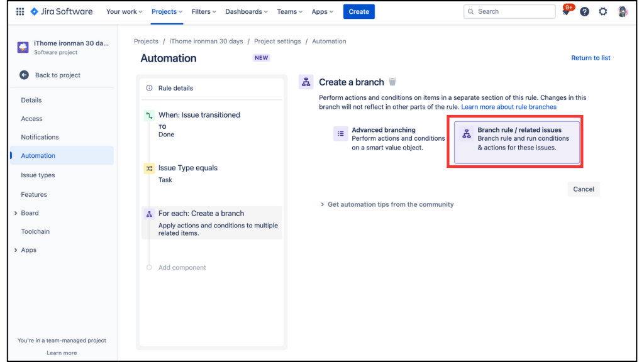
Task: Click the NEW badge beside Automation
Action: point(261,58)
